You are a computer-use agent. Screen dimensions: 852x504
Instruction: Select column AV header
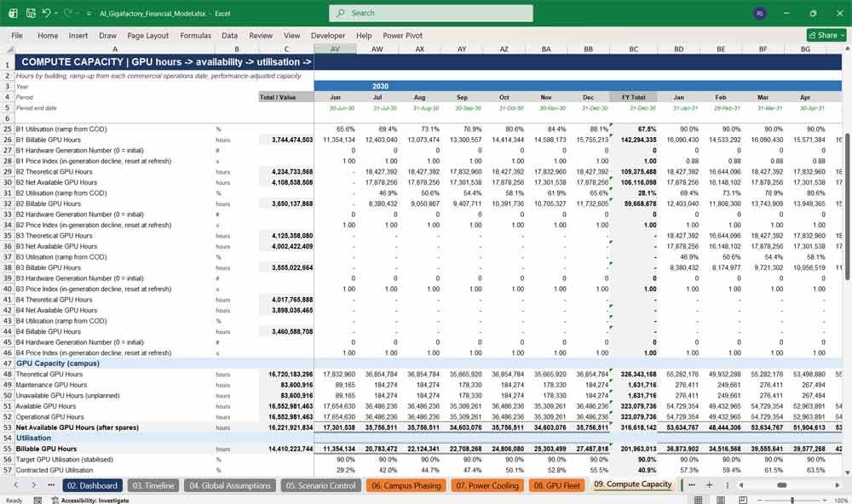[x=335, y=49]
